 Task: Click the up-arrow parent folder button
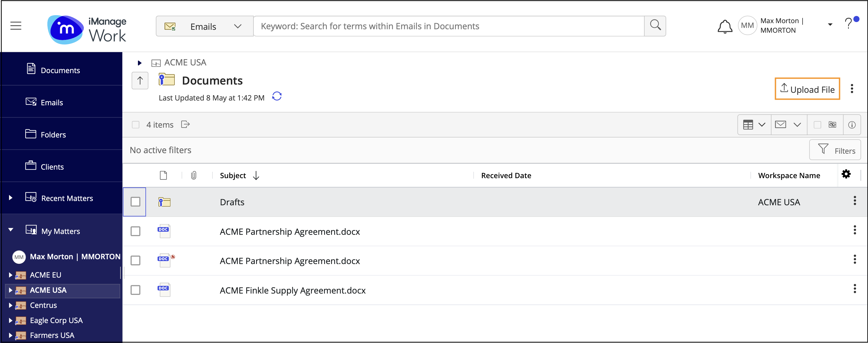tap(140, 81)
